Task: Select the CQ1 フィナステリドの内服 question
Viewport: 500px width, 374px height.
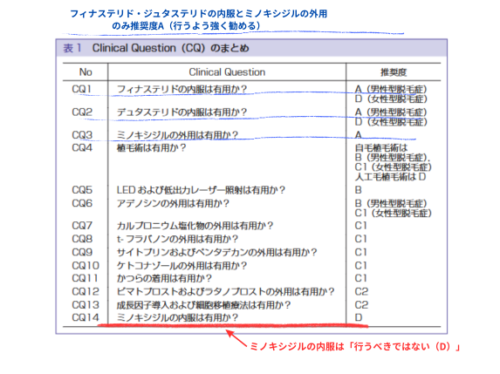Action: pyautogui.click(x=182, y=89)
